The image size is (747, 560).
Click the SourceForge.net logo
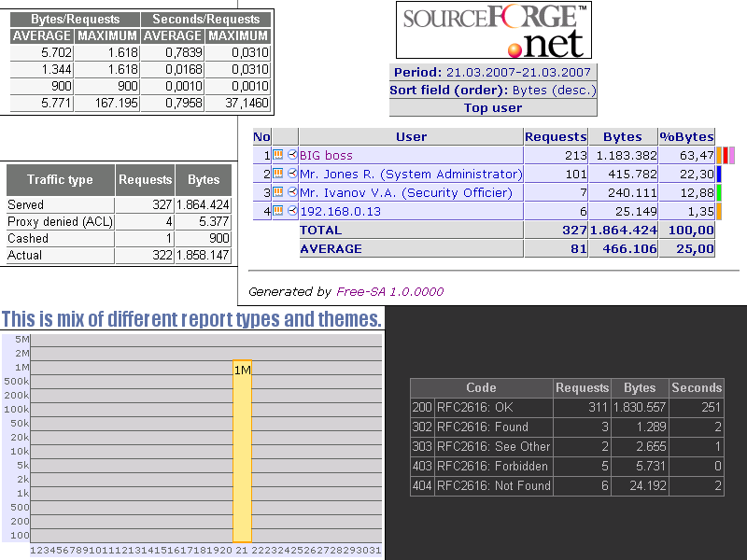tap(494, 30)
